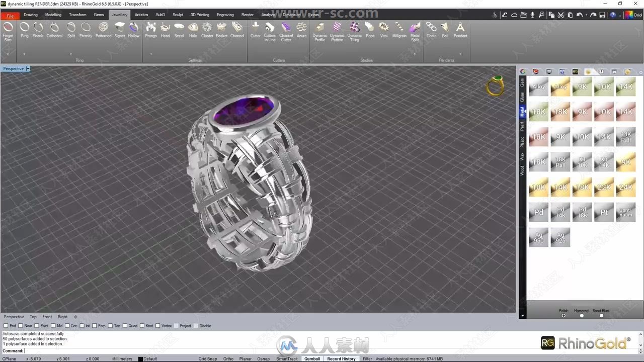Choose the Halo setting tool
The width and height of the screenshot is (644, 362).
pyautogui.click(x=193, y=30)
